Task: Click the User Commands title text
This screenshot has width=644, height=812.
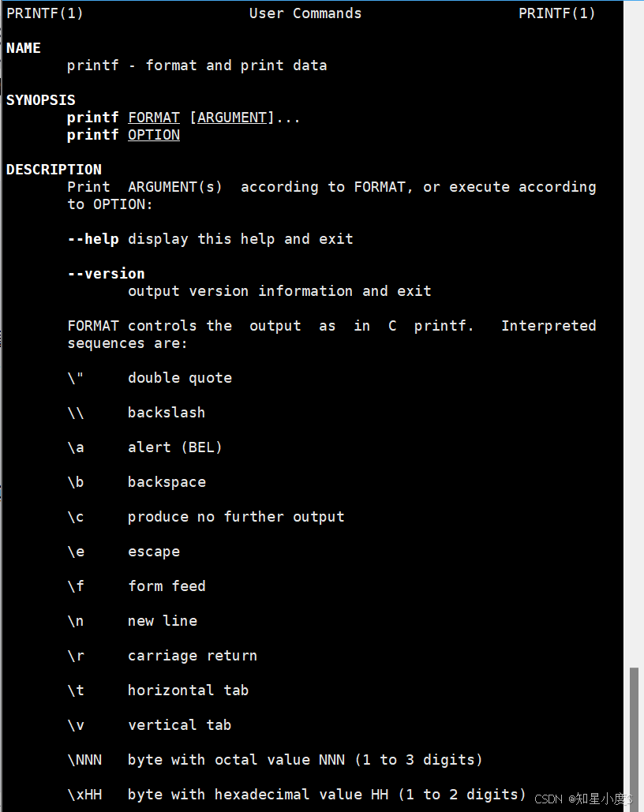Action: pyautogui.click(x=305, y=13)
